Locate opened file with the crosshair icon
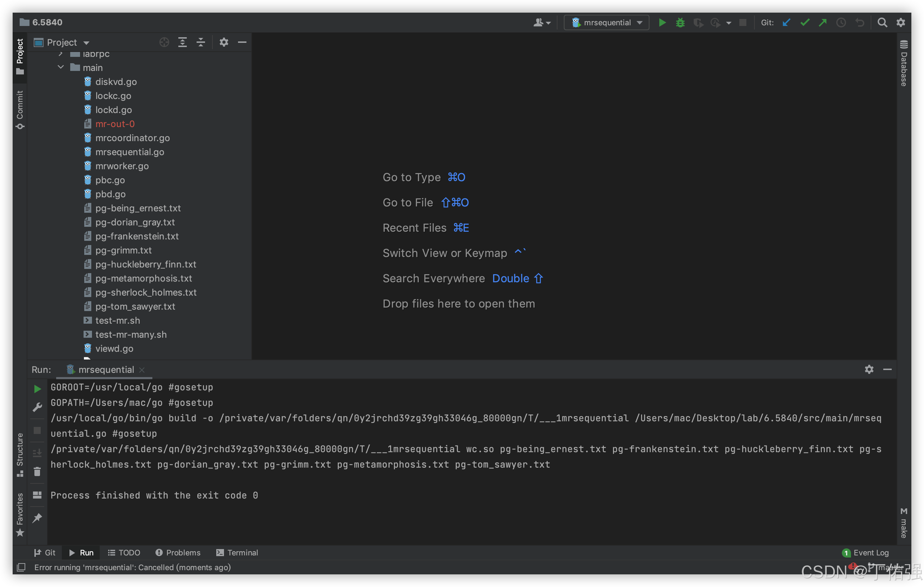This screenshot has height=587, width=924. pos(164,42)
